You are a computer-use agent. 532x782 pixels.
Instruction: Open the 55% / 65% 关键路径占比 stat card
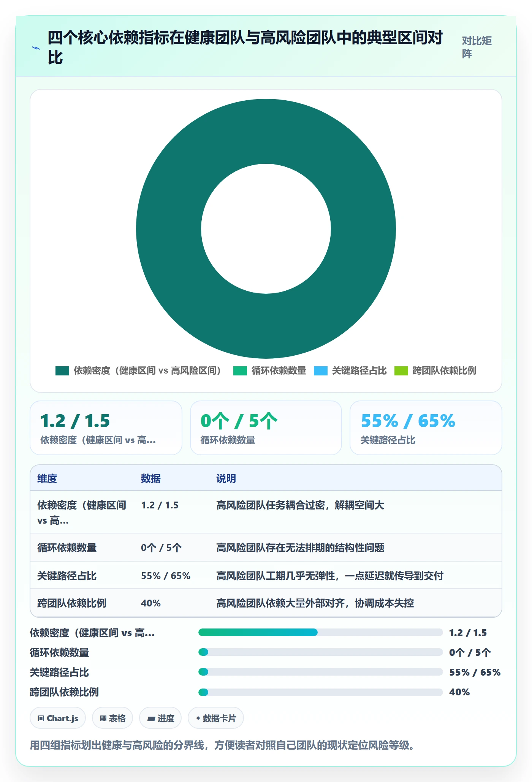(x=426, y=428)
